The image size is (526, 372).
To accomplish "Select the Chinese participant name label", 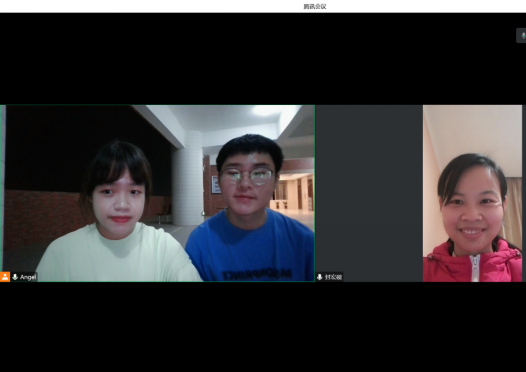I will tap(333, 277).
